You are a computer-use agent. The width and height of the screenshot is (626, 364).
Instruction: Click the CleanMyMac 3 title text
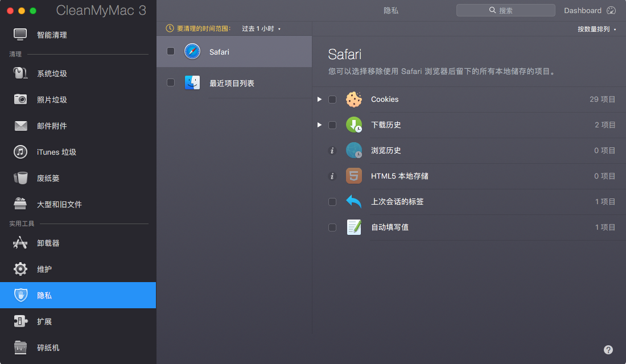[x=101, y=10]
